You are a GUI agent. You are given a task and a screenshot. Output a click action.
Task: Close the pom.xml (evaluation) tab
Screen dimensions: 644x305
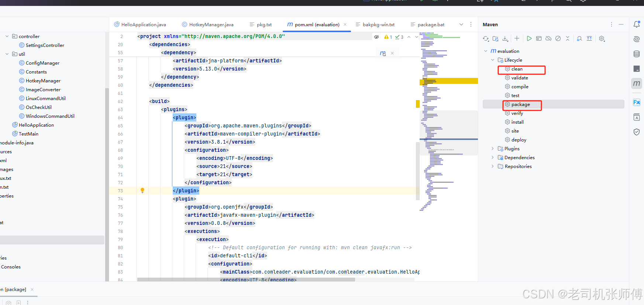[x=345, y=24]
